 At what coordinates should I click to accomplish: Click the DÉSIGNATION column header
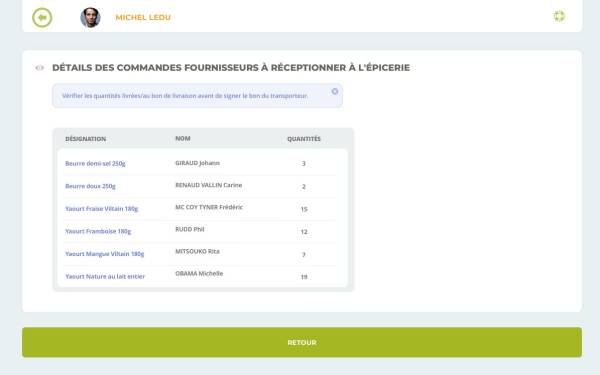(85, 139)
